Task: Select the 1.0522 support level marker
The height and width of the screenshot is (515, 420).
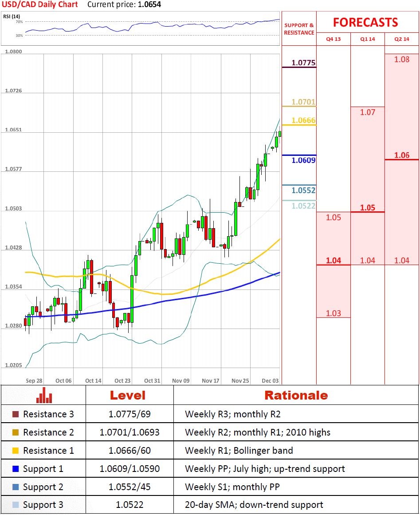Action: 303,206
